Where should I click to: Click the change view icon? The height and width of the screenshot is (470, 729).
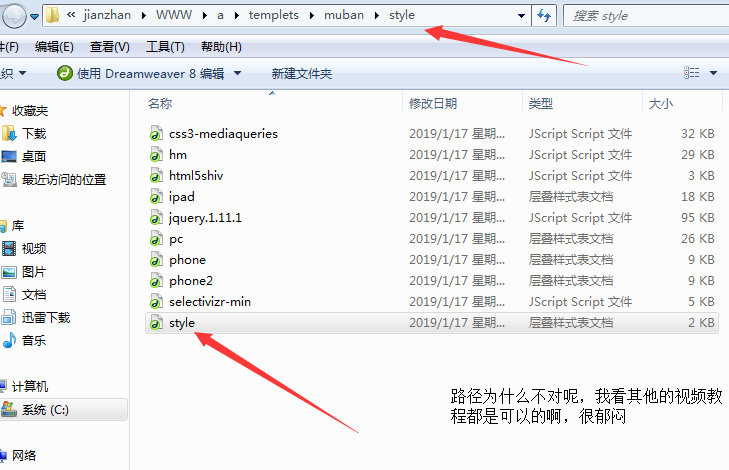pyautogui.click(x=691, y=73)
